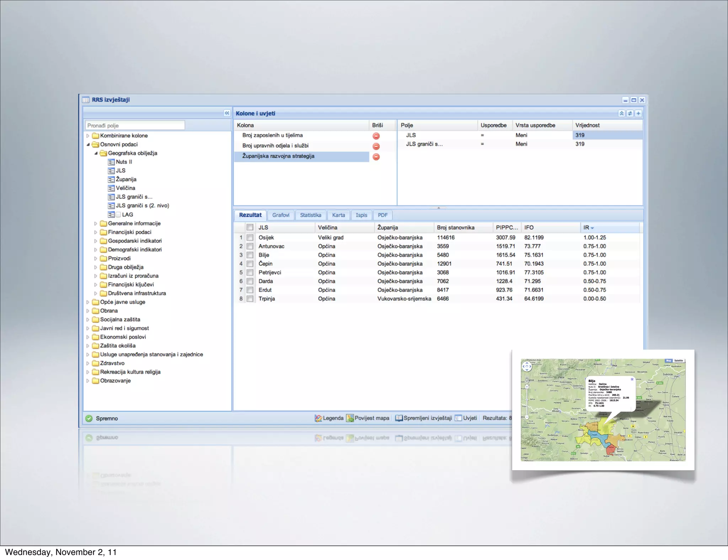Switch to the Grafovi tab

pyautogui.click(x=280, y=215)
